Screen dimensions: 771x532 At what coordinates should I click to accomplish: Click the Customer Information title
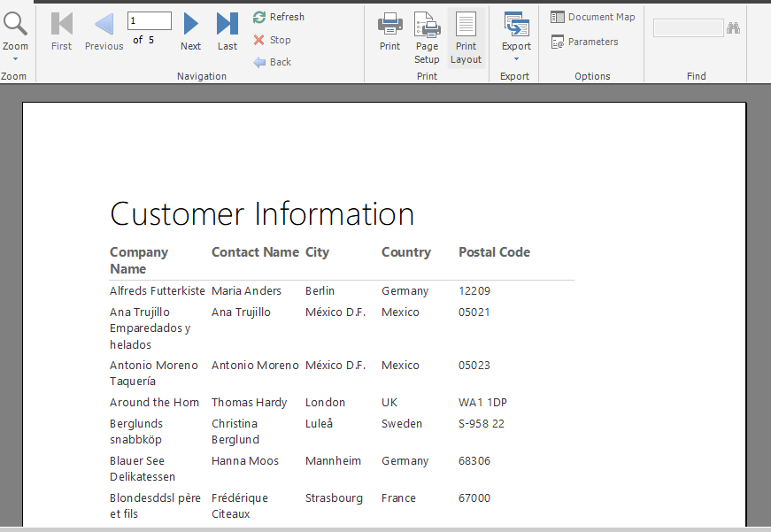pos(262,214)
